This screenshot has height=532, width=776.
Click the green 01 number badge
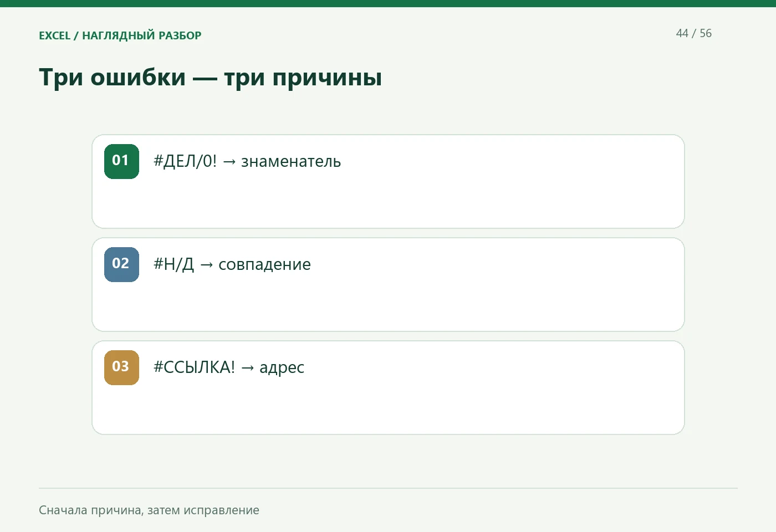coord(121,161)
